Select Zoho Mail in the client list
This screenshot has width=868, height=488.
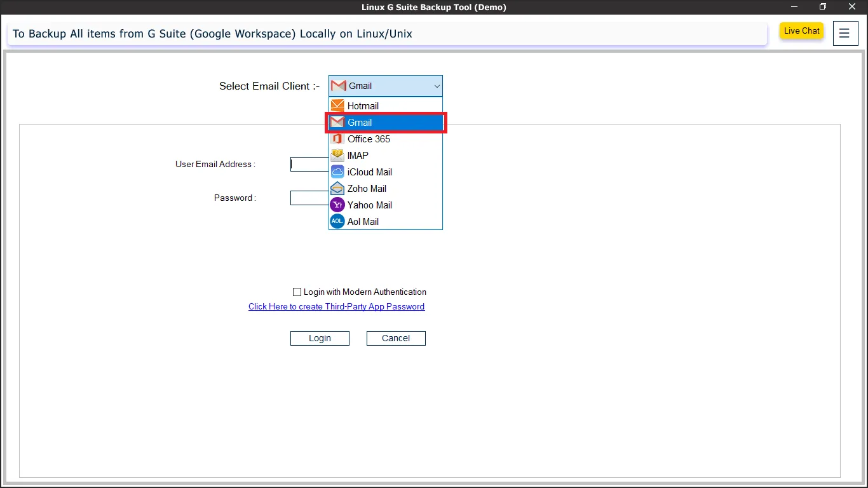pos(386,189)
